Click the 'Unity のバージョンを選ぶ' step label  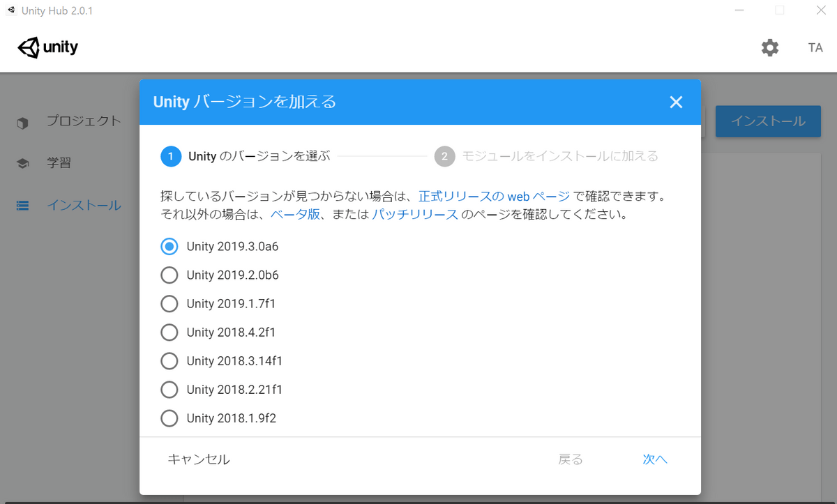click(259, 156)
